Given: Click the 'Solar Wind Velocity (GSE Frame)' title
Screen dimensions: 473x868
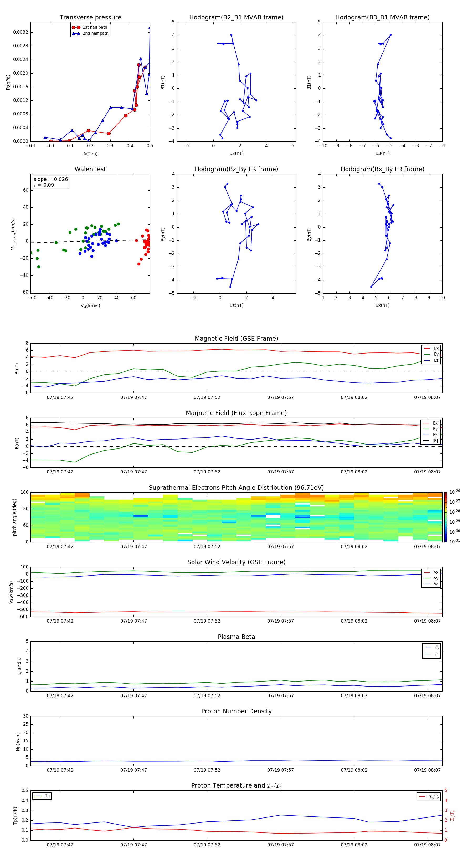Looking at the screenshot, I should pos(236,562).
